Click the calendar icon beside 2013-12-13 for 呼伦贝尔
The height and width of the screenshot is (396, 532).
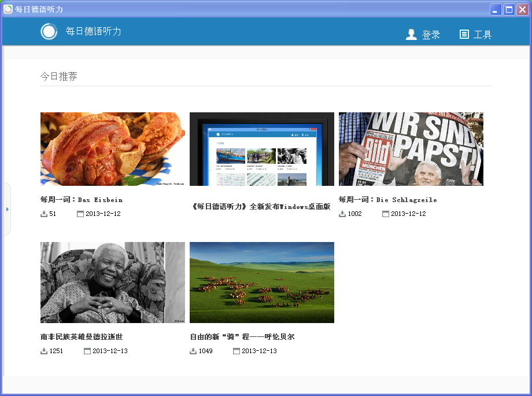click(x=236, y=350)
